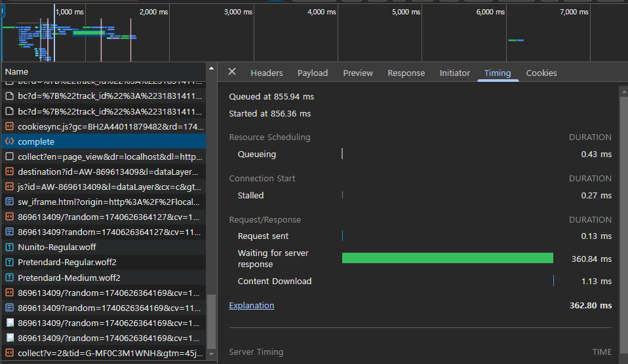Click the scroll-up arrow of request list
Image resolution: width=628 pixels, height=364 pixels.
click(212, 68)
